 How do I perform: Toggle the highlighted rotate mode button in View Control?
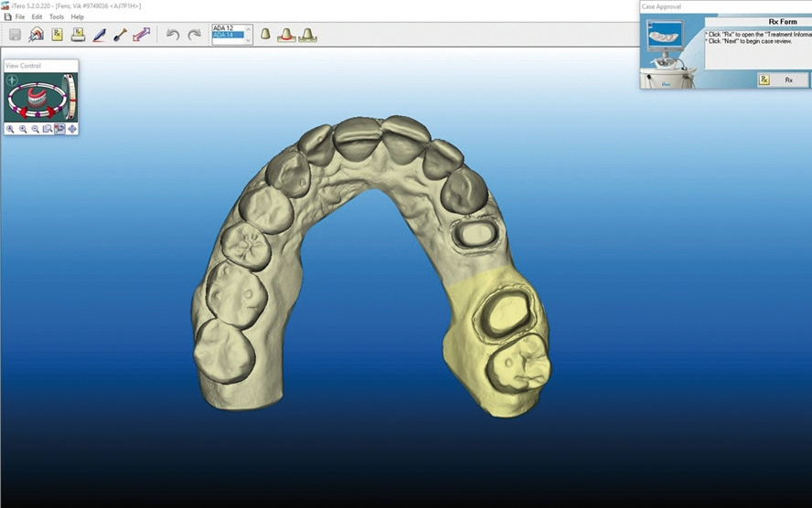pos(59,130)
